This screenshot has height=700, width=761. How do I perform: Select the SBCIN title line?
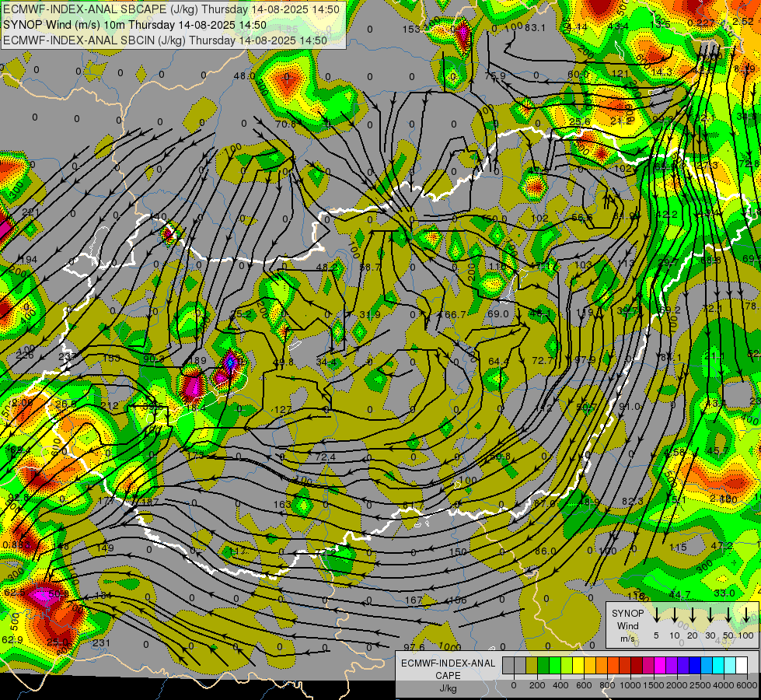point(165,40)
